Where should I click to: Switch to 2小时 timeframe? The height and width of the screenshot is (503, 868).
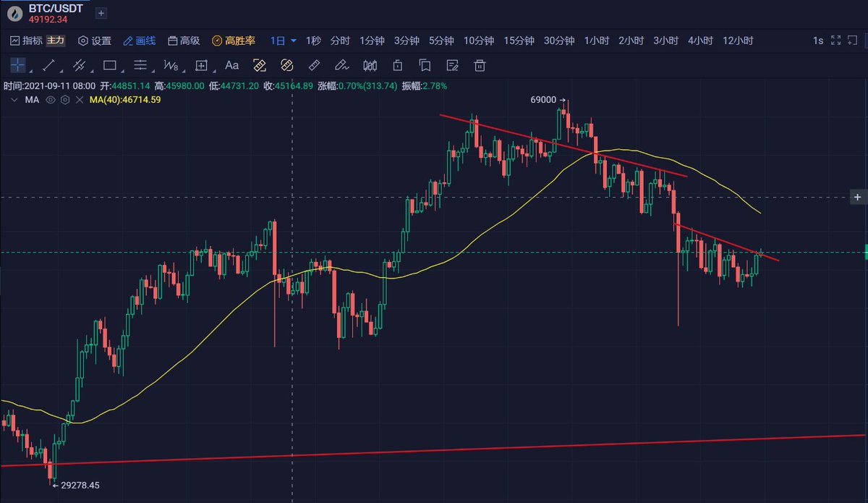point(631,41)
